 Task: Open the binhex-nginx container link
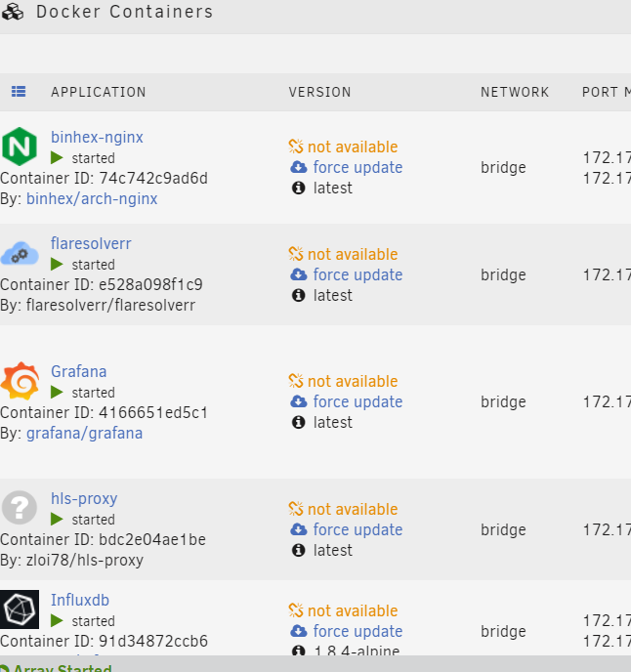point(97,137)
